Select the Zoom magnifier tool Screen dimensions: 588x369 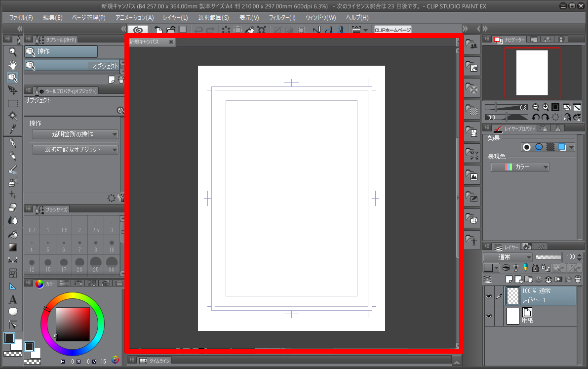tap(13, 52)
